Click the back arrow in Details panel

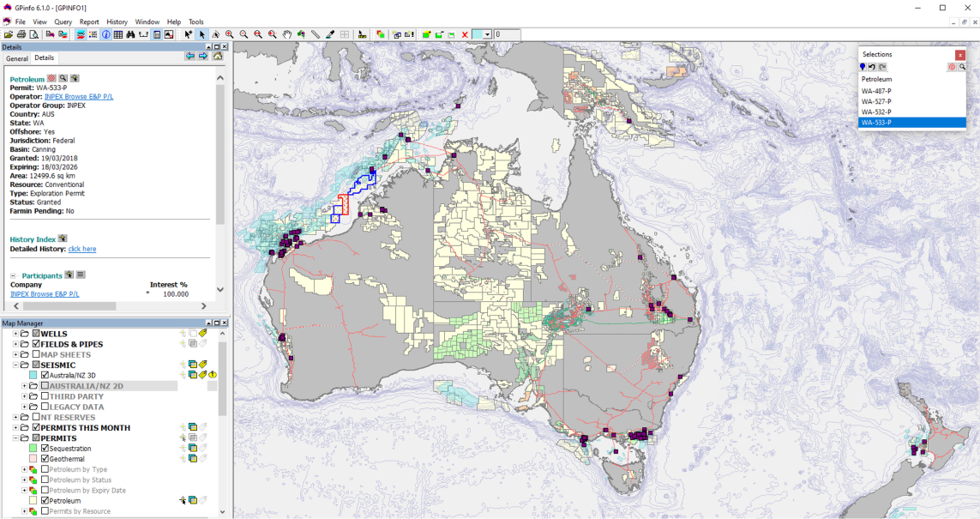pos(190,57)
